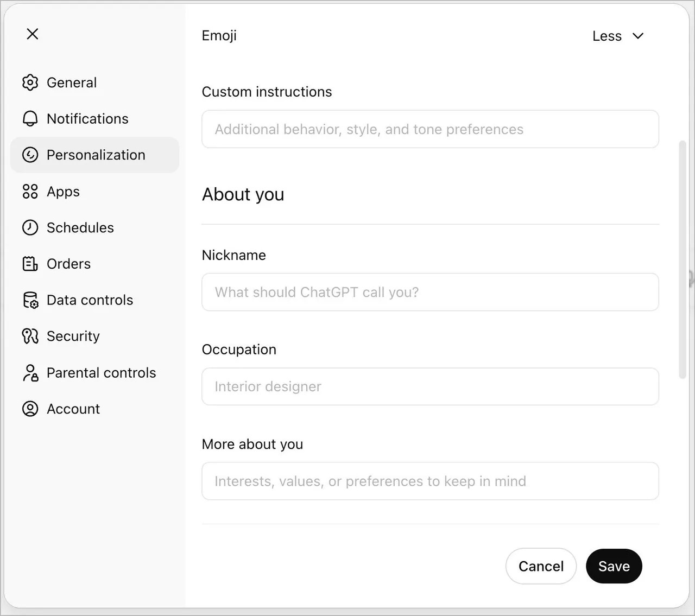
Task: Click the Account profile icon
Action: click(30, 409)
